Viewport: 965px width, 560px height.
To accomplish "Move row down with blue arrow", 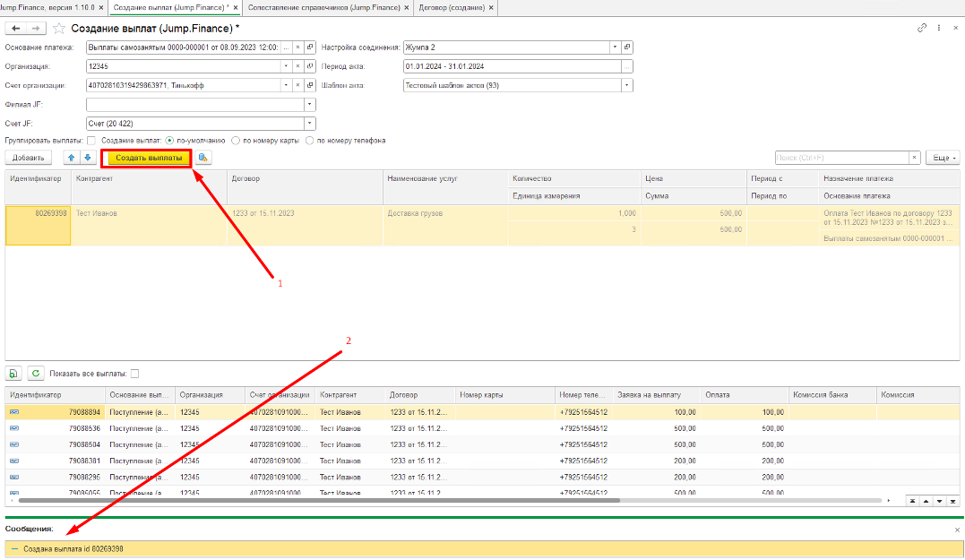I will click(87, 158).
